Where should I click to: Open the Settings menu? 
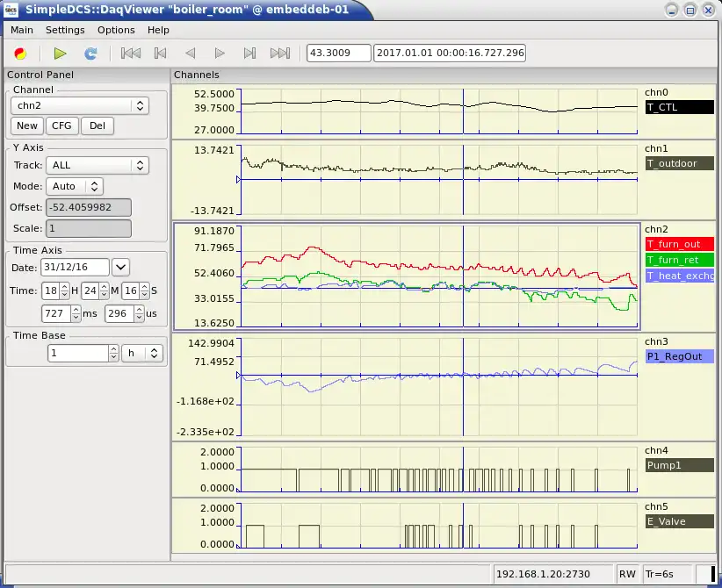65,30
